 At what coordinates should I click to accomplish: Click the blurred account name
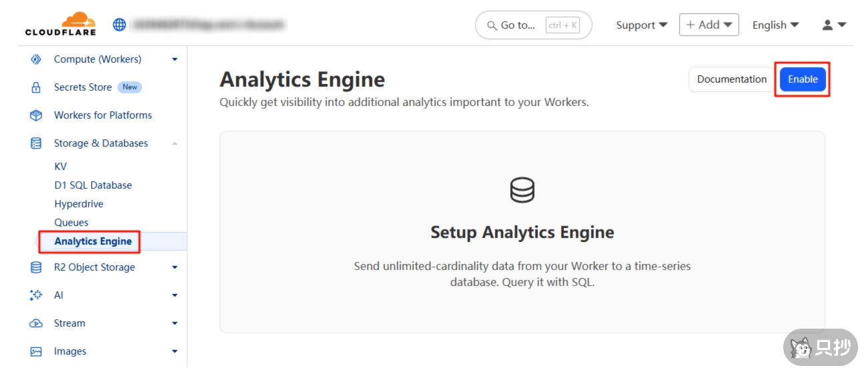click(x=209, y=25)
